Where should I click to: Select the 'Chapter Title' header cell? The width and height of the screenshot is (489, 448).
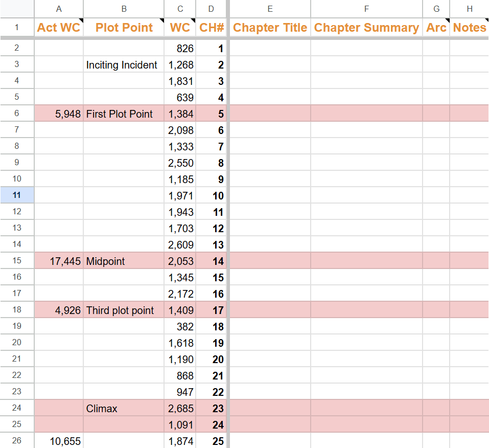270,28
